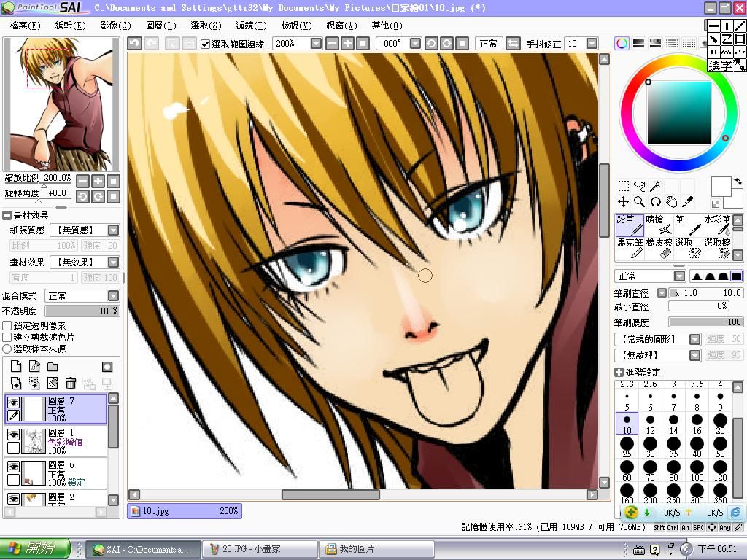Select brush size preset 50
This screenshot has height=560, width=747.
(x=720, y=447)
